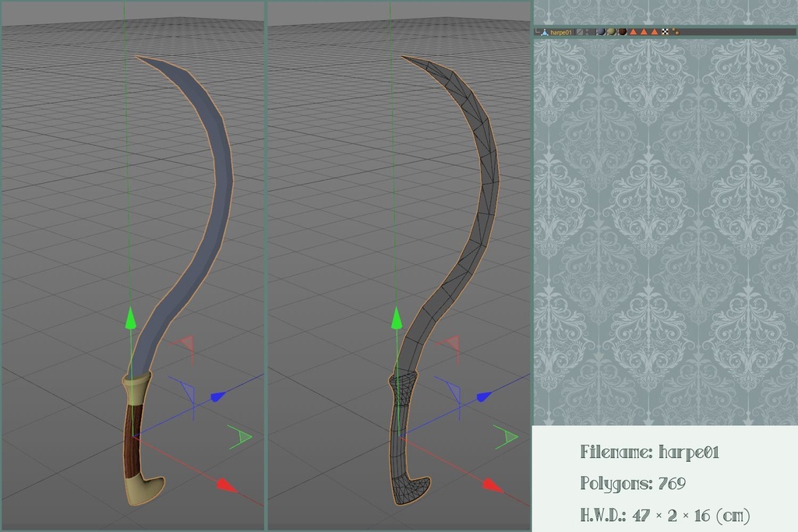Select the dark brown wood material tag

623,31
